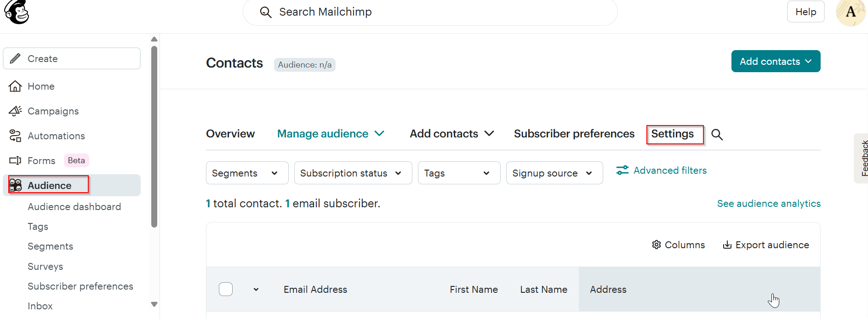Open Columns gear settings
868x319 pixels.
coord(657,245)
